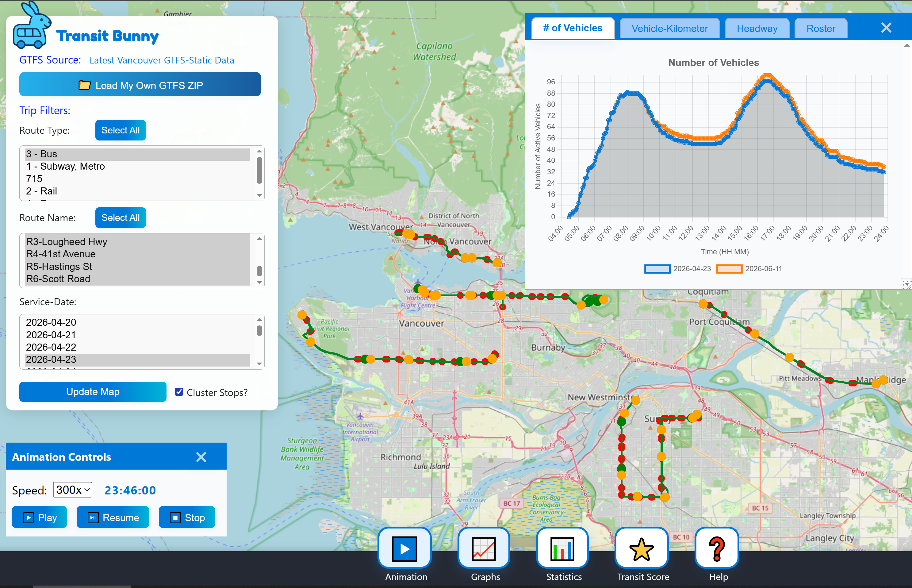Select route R4-41st Avenue
The image size is (912, 588).
(x=137, y=254)
